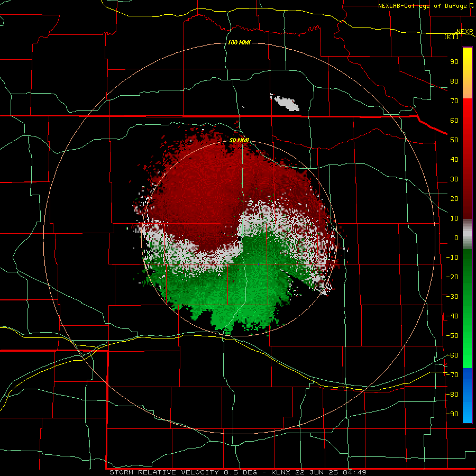Screen dimensions: 476x476
Task: Select the gray zero-velocity segment of the color bar
Action: 467,234
